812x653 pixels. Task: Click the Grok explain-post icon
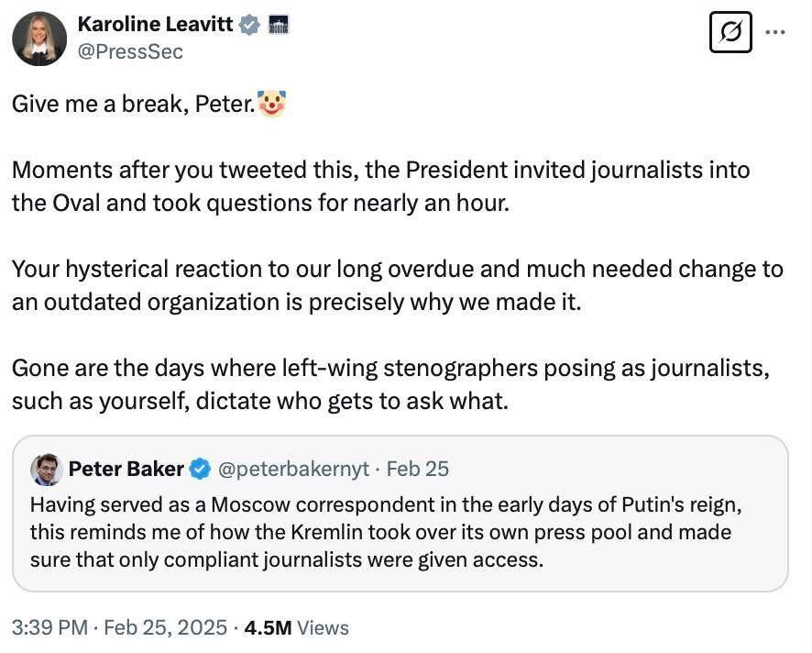pos(730,33)
